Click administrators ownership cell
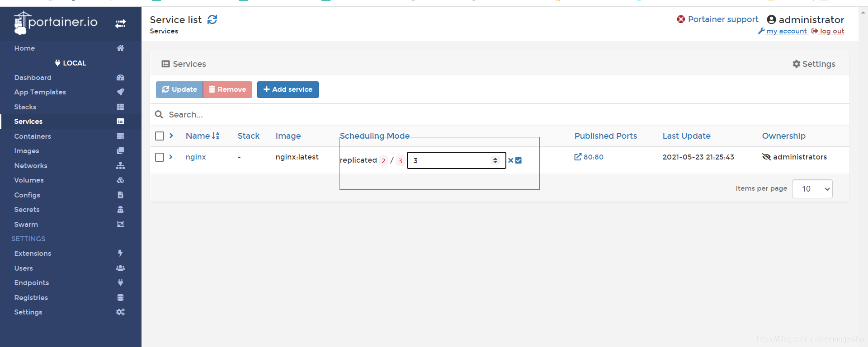 [x=795, y=157]
